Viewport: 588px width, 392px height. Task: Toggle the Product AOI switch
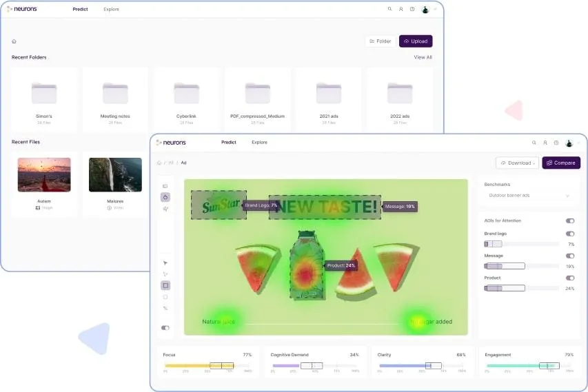click(x=570, y=278)
